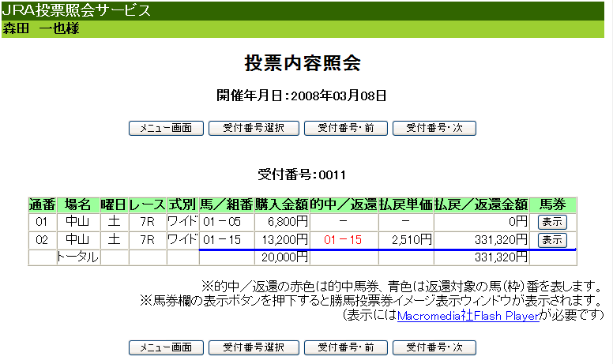Click the bottom 受付番号選択 button
Image resolution: width=613 pixels, height=364 pixels.
click(254, 347)
